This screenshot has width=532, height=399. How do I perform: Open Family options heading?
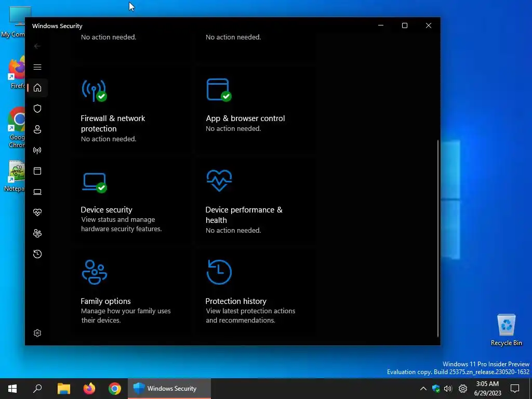(105, 301)
